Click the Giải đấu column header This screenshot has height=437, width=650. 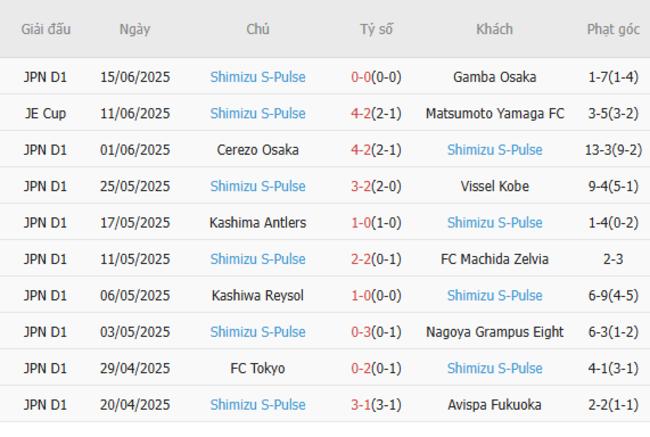(x=46, y=29)
